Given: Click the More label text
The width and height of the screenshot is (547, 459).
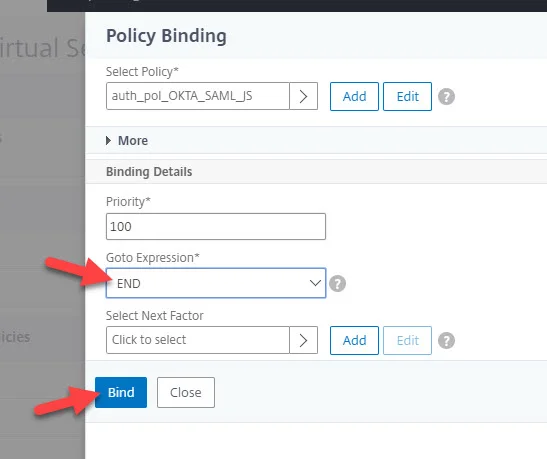Looking at the screenshot, I should coord(133,141).
